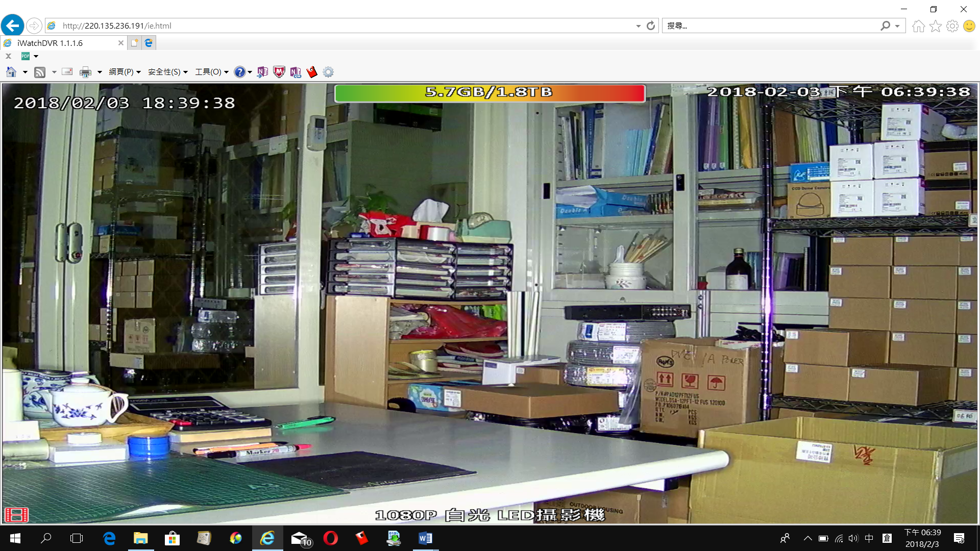Refresh the page with reload icon

[651, 26]
